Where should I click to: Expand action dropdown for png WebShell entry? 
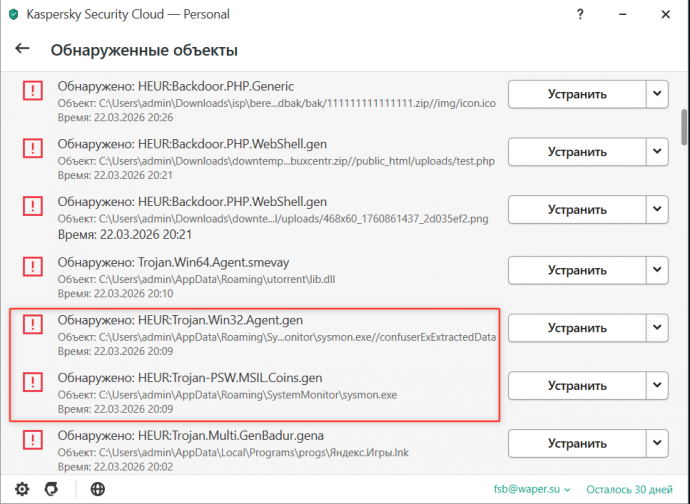click(x=657, y=210)
